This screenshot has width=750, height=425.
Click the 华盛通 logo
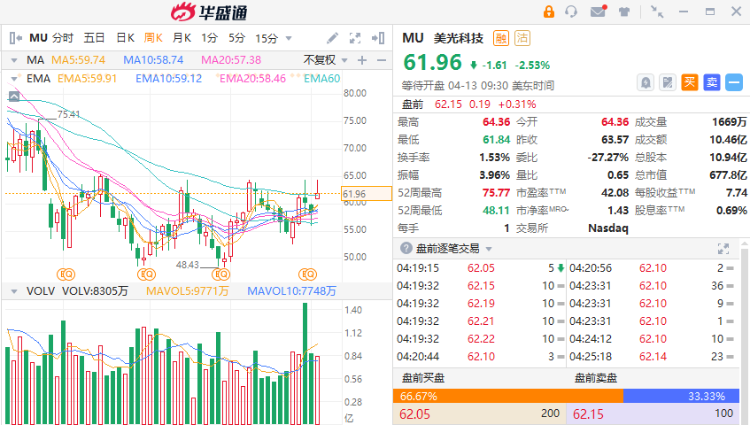(209, 12)
